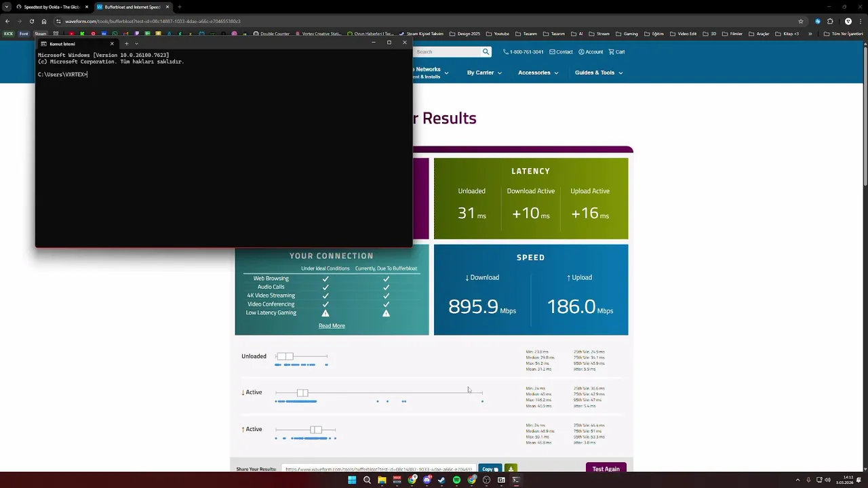Open the Tüm Yer İşaretleri folder
This screenshot has width=868, height=488.
click(843, 33)
